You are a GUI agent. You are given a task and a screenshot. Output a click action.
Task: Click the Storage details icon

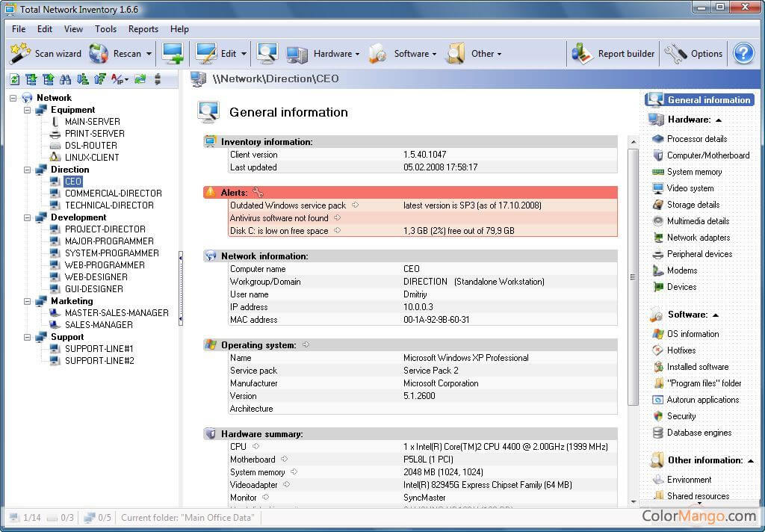[x=658, y=205]
